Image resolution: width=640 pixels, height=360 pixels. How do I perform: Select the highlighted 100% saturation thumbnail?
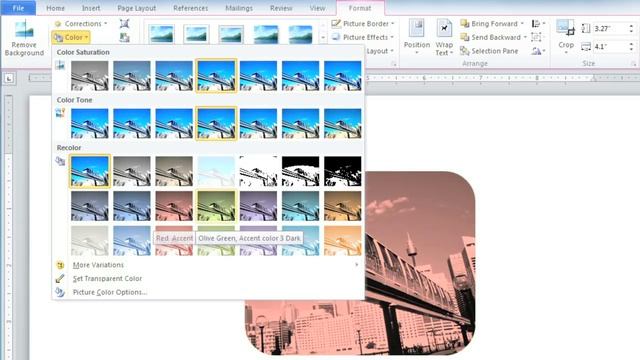pos(216,76)
